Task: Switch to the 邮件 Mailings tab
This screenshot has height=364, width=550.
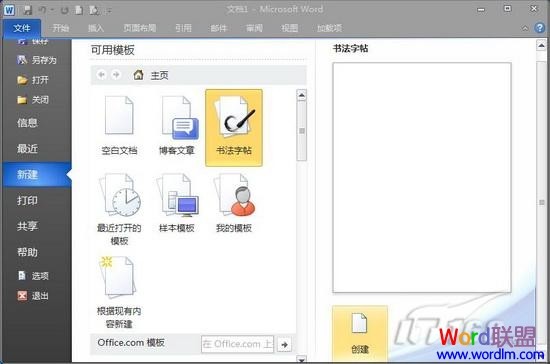Action: tap(218, 28)
